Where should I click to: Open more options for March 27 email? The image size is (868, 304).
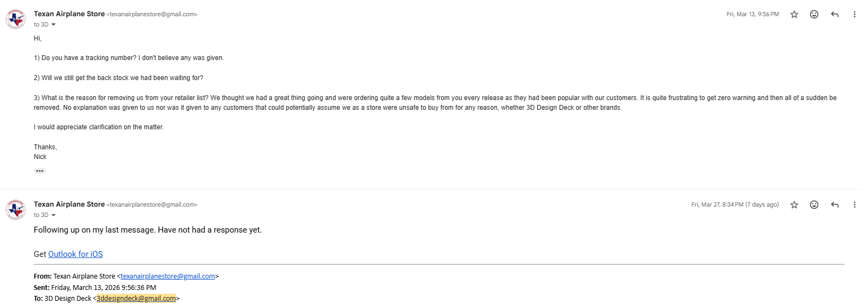(854, 205)
